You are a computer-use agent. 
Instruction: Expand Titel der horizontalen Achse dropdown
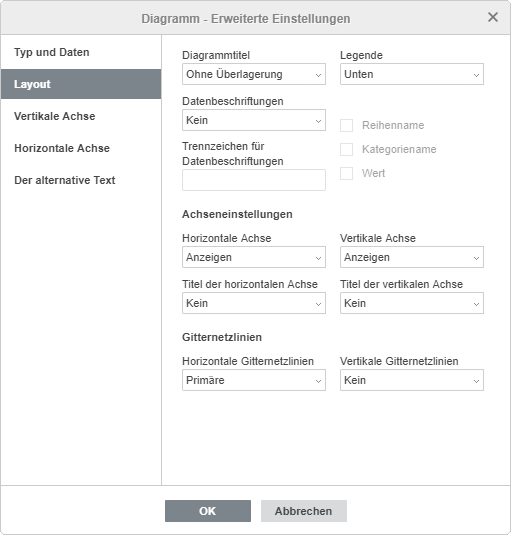pos(254,303)
